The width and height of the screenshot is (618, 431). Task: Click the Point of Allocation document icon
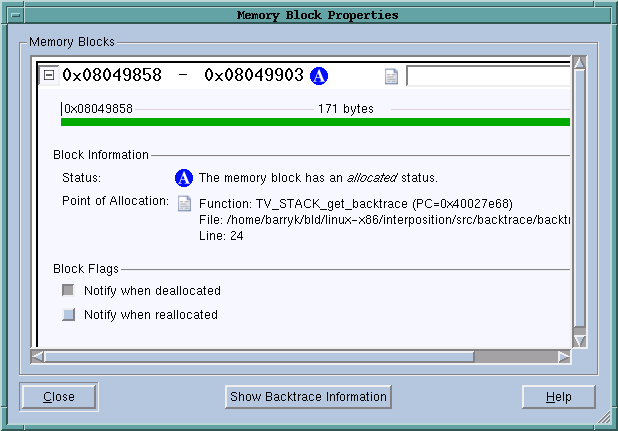(184, 203)
